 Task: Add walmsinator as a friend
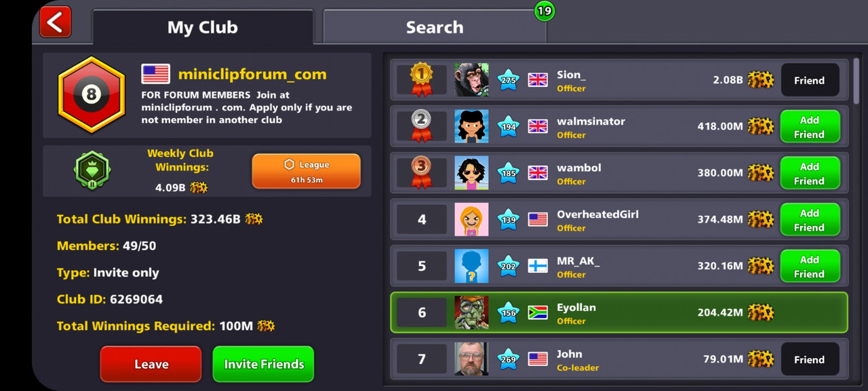pyautogui.click(x=810, y=127)
